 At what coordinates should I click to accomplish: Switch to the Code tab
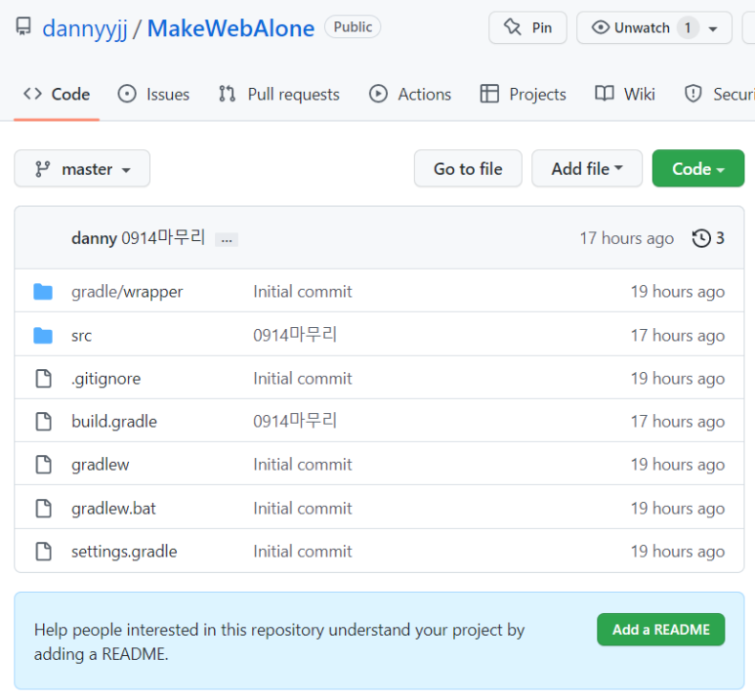click(x=57, y=94)
